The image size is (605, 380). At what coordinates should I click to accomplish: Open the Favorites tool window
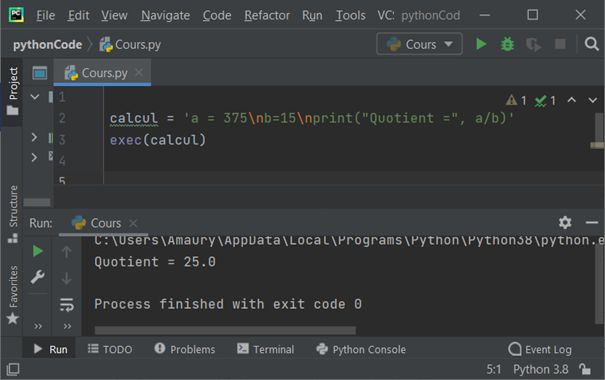[x=13, y=295]
